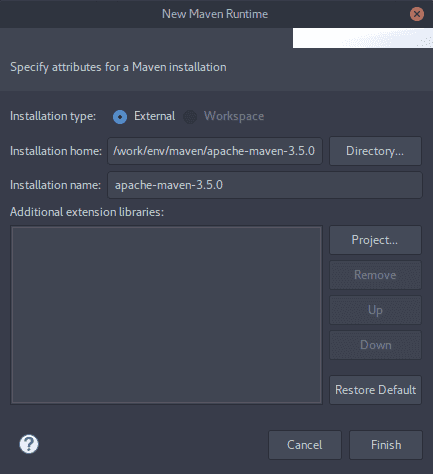Click the wizard banner image

[363, 38]
